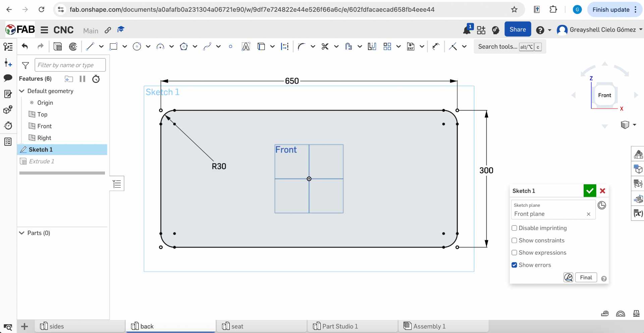Accept Sketch 1 with green checkmark
Screen dimensions: 644x333
[590, 191]
